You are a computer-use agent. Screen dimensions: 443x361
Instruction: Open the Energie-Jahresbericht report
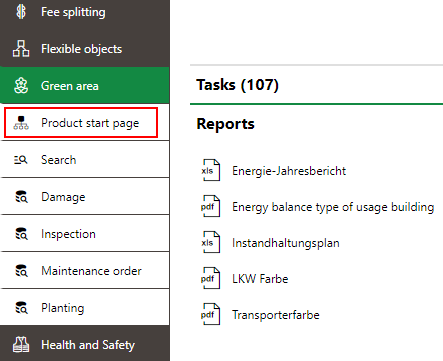pos(289,171)
